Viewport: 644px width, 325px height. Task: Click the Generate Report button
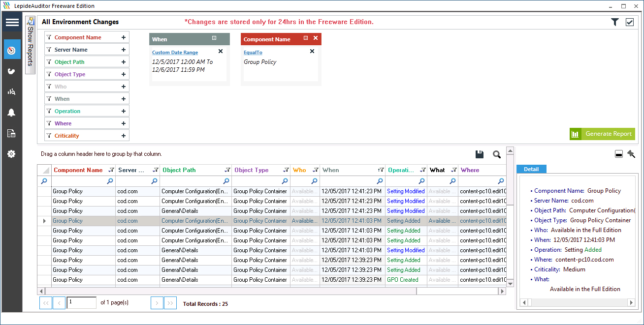coord(602,134)
